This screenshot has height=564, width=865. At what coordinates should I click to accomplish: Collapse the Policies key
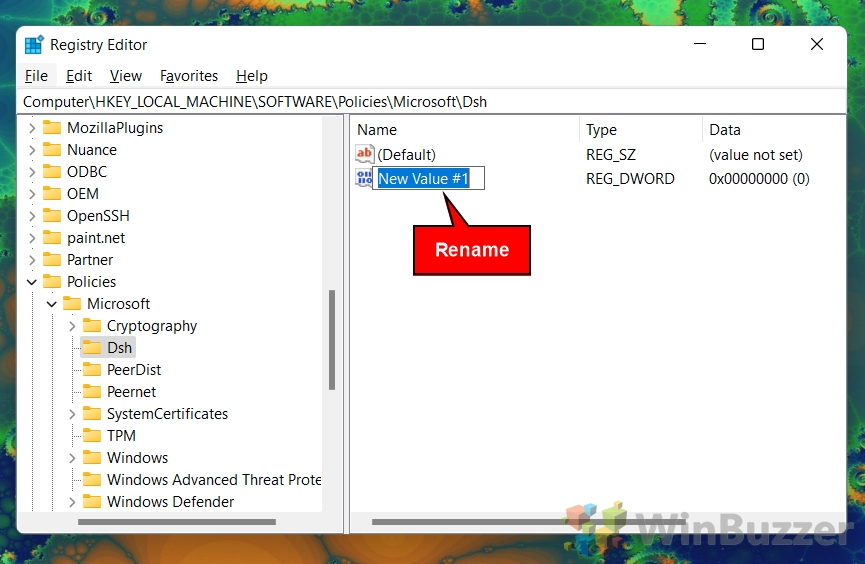(x=32, y=282)
